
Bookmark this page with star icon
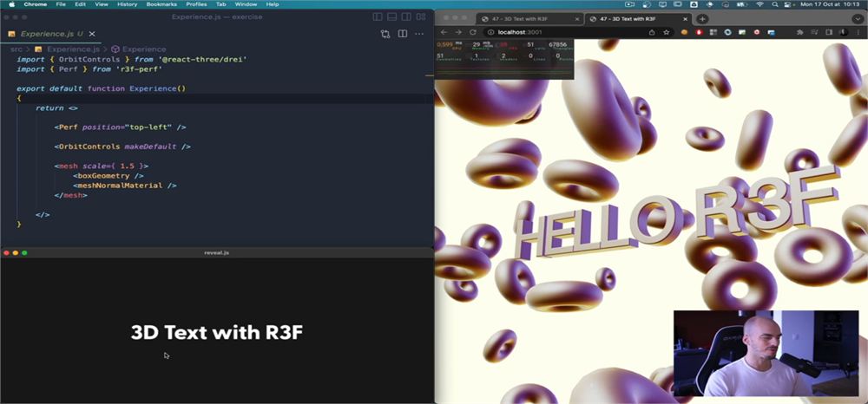(666, 32)
